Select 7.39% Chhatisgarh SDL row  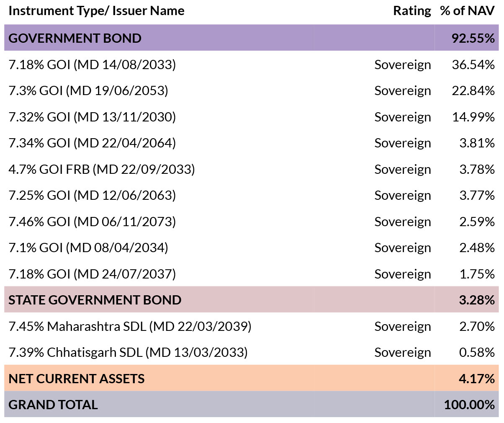coord(252,352)
